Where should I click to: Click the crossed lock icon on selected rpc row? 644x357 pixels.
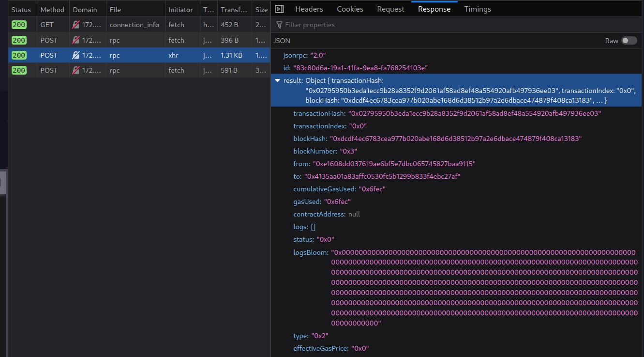[x=75, y=55]
